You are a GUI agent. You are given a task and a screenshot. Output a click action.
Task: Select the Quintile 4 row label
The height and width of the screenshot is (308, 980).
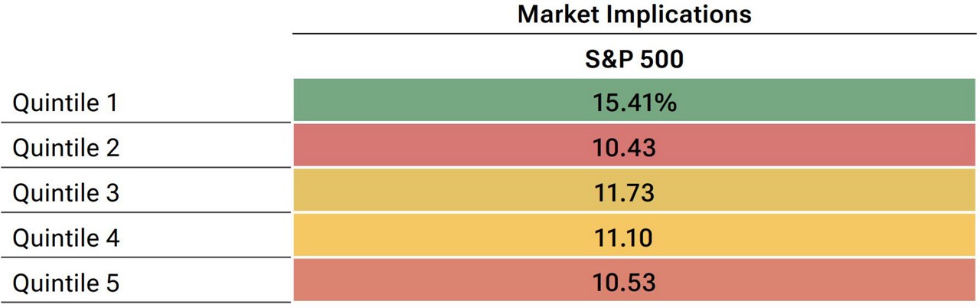click(x=66, y=238)
